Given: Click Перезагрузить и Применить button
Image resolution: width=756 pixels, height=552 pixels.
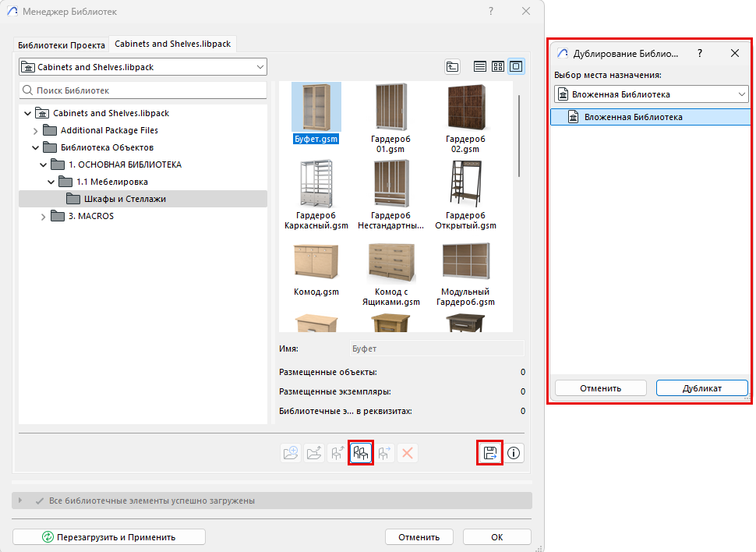Looking at the screenshot, I should point(109,537).
